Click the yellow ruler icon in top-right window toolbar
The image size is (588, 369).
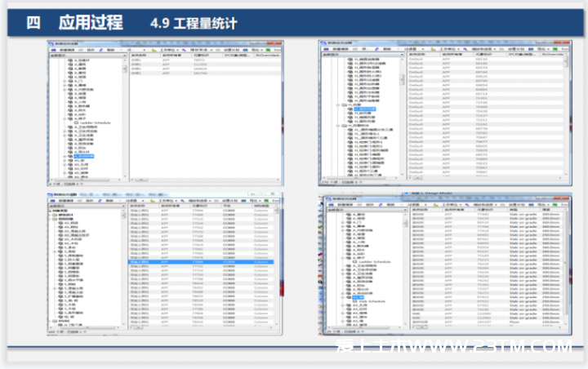433,49
